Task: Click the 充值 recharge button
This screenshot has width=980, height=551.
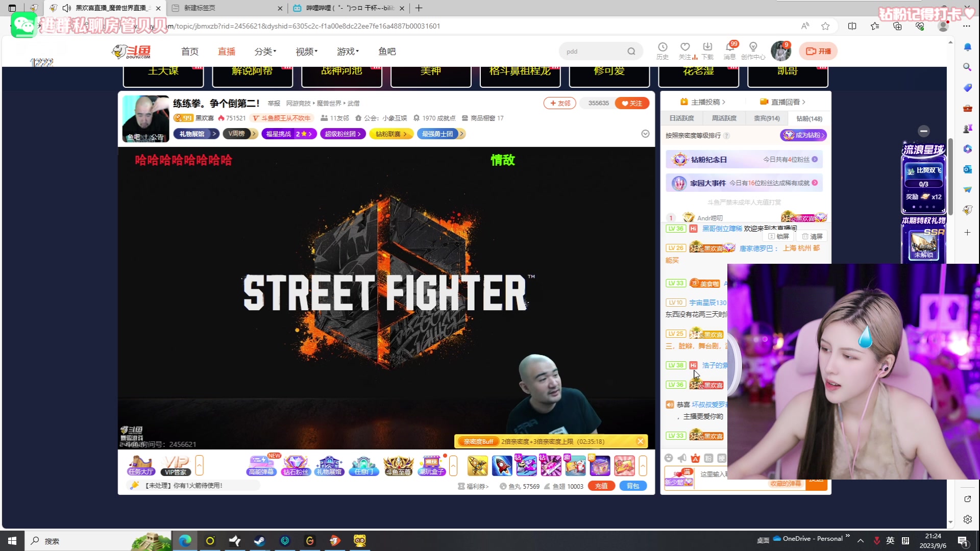Action: [x=601, y=486]
